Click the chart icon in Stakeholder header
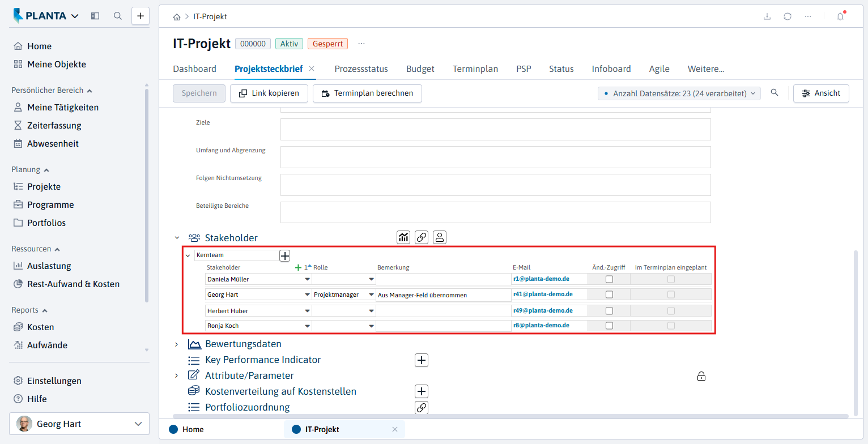The height and width of the screenshot is (444, 868). tap(403, 237)
